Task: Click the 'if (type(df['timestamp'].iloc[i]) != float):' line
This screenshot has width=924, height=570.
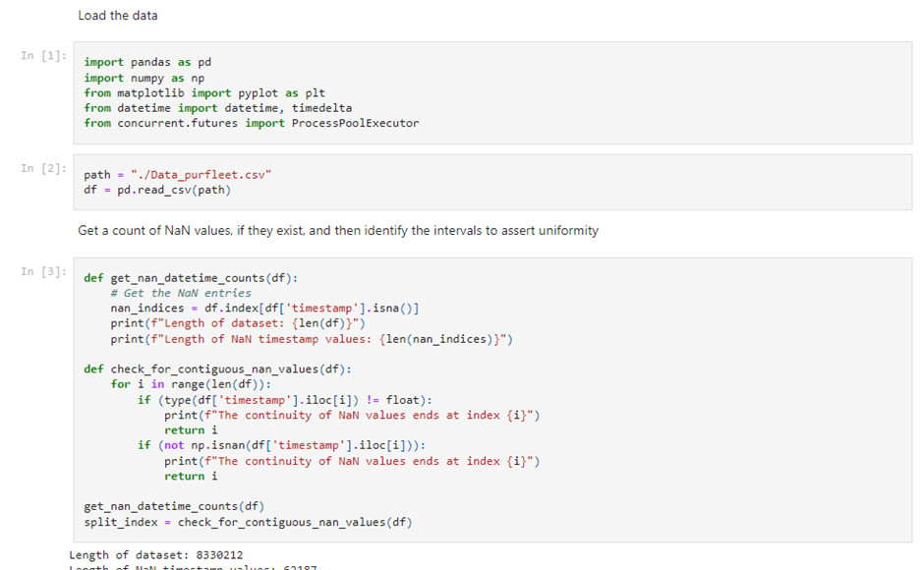Action: [x=285, y=400]
